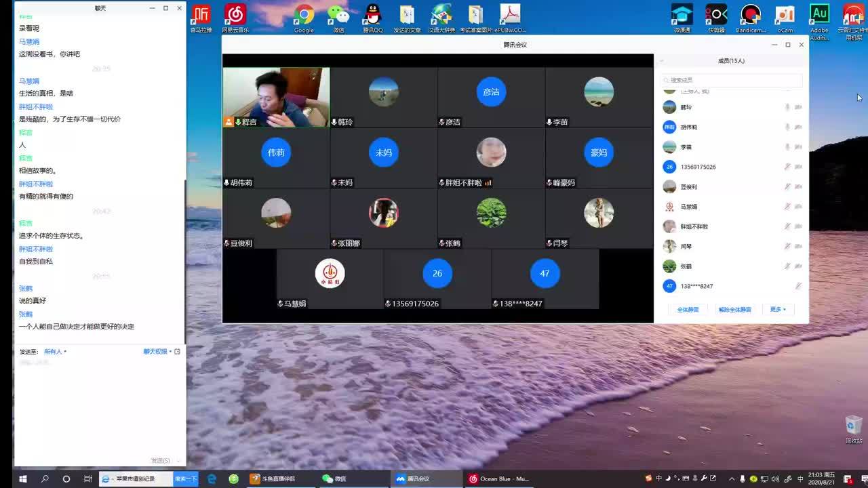The image size is (868, 488).
Task: Toggle microphone for member 13569175026
Action: (x=787, y=167)
